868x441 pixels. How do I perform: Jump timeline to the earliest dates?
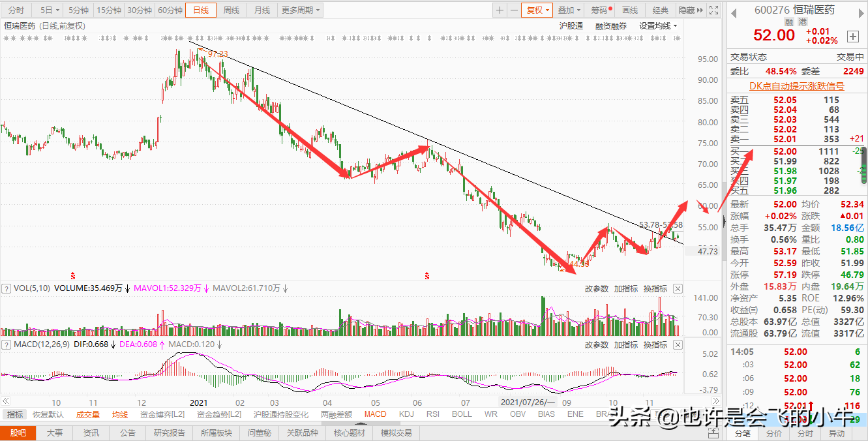tap(5, 403)
